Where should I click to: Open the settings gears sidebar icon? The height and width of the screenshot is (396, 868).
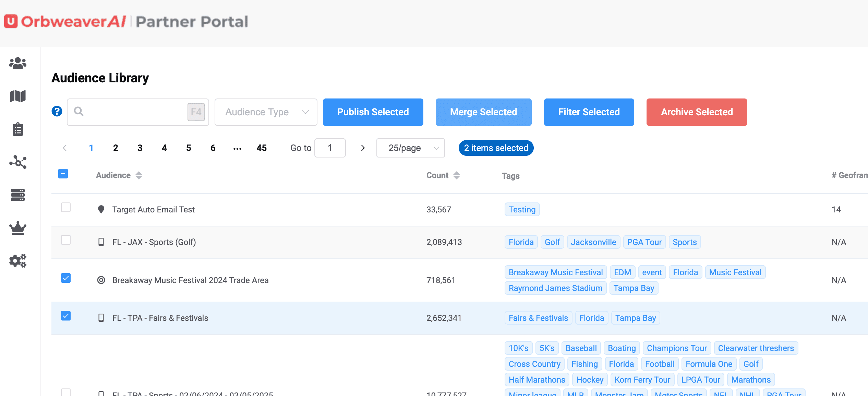(x=18, y=261)
